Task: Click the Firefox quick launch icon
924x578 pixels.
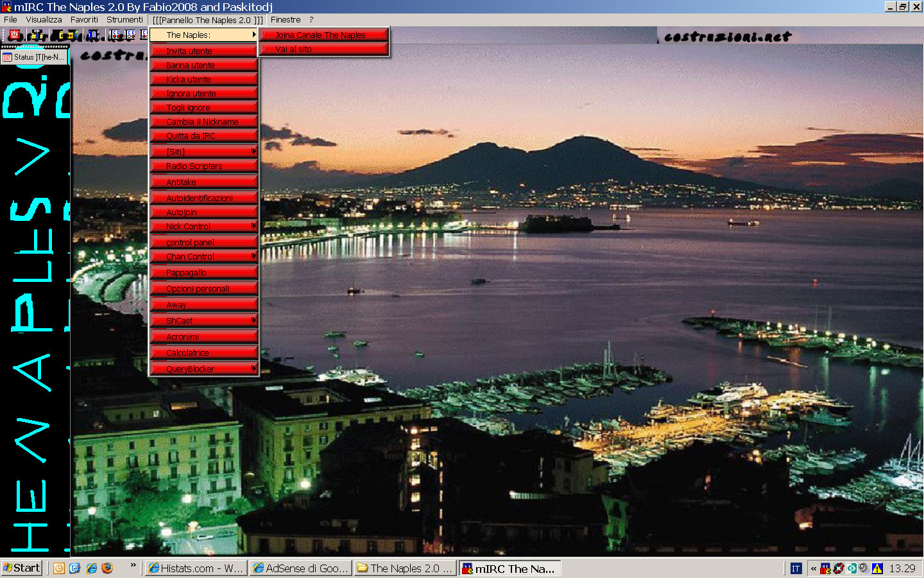Action: (107, 568)
